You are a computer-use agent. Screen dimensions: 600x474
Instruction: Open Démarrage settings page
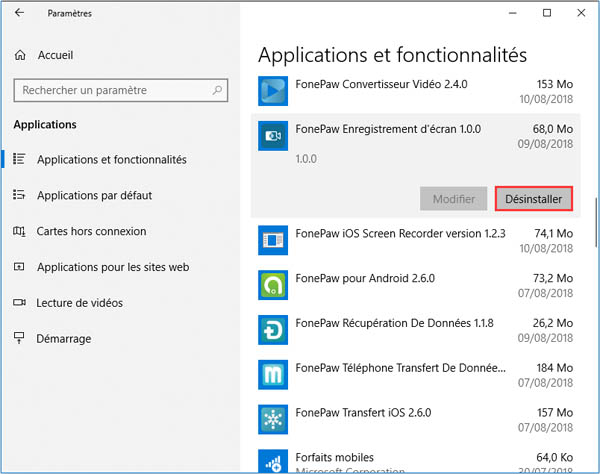coord(64,339)
